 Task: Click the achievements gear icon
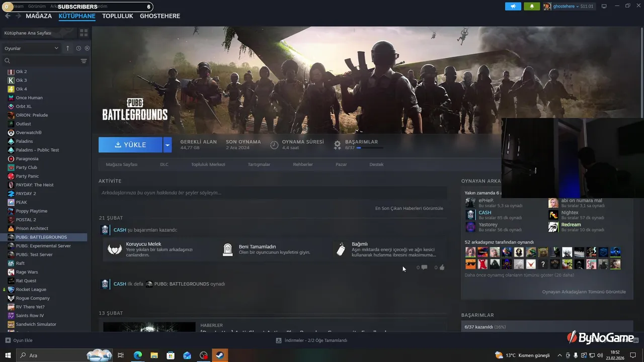[338, 145]
